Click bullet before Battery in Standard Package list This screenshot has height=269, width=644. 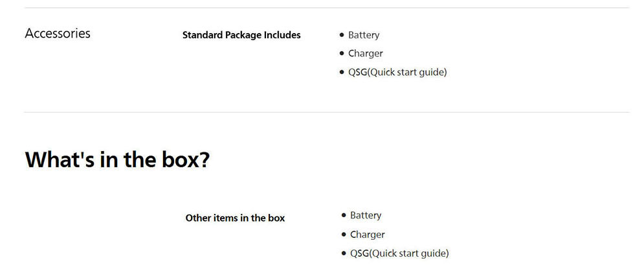pos(342,35)
